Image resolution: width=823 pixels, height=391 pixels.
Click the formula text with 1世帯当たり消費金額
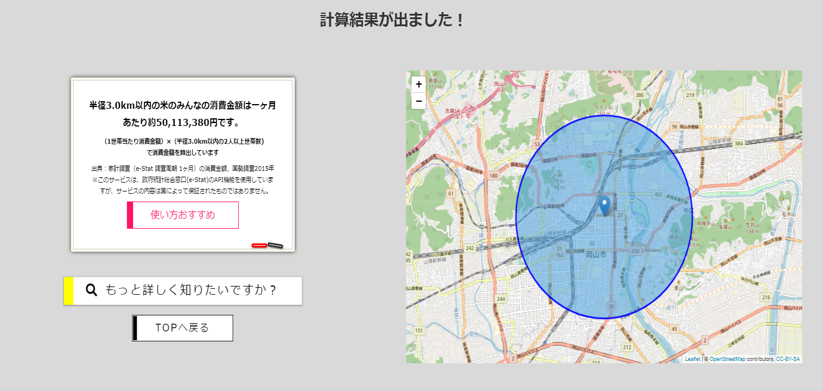(183, 147)
